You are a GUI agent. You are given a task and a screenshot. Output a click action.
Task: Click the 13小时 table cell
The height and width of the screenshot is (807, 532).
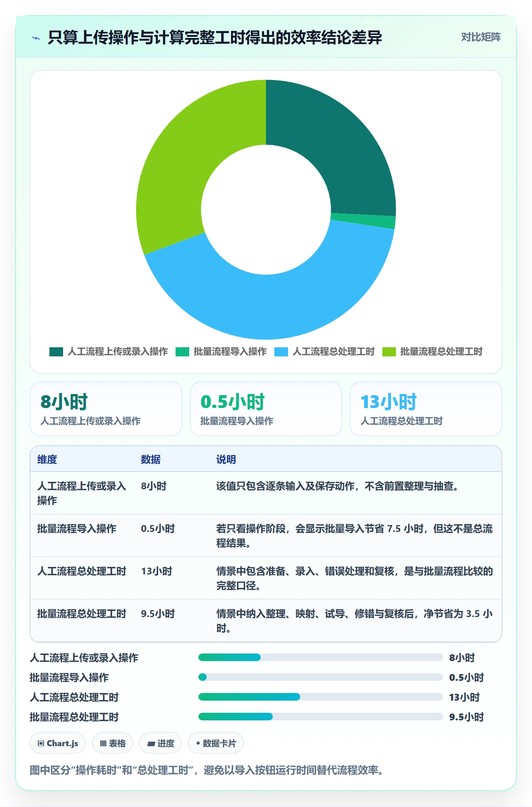coord(157,571)
